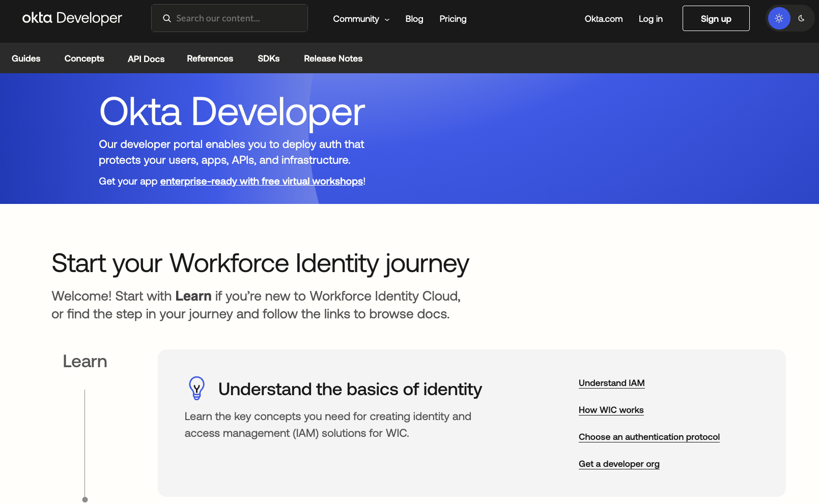The image size is (819, 504).
Task: Click the okta Developer logo
Action: (x=72, y=18)
